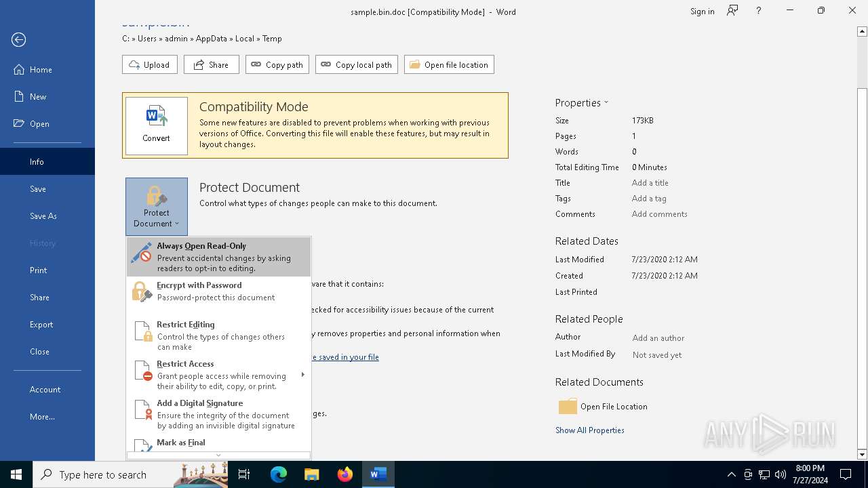Click the menu scroll-down chevron
868x488 pixels.
point(218,455)
